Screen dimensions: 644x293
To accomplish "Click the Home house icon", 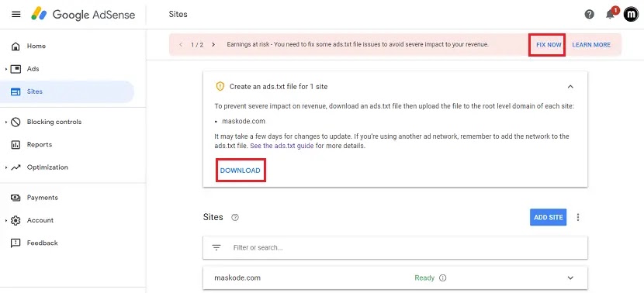I will pyautogui.click(x=16, y=46).
